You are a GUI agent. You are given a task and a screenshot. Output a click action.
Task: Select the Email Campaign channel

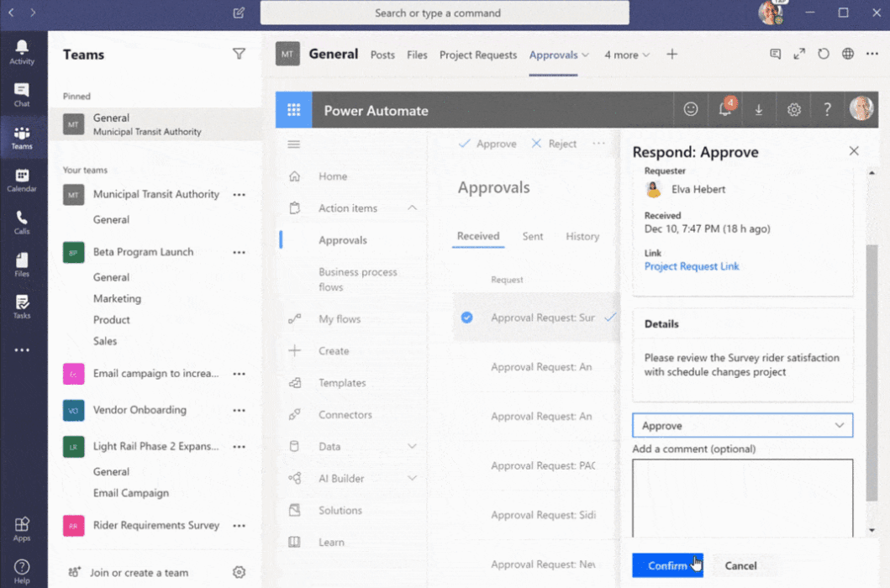point(131,492)
